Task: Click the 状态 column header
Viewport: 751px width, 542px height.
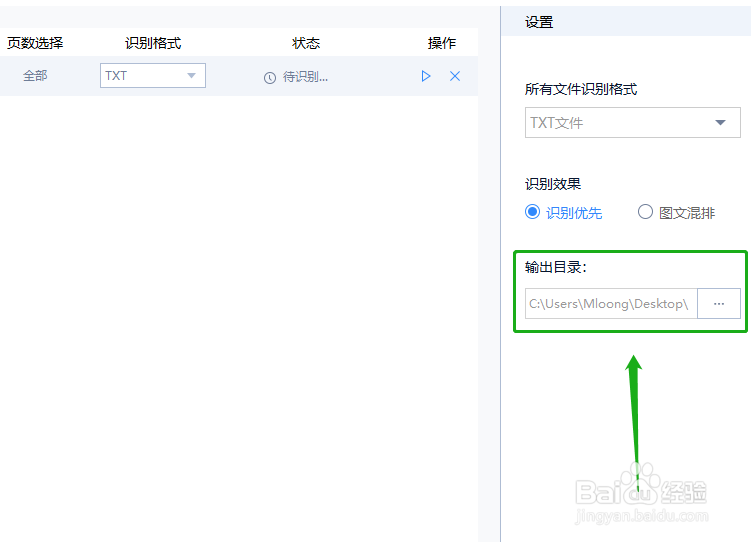Action: (x=306, y=43)
